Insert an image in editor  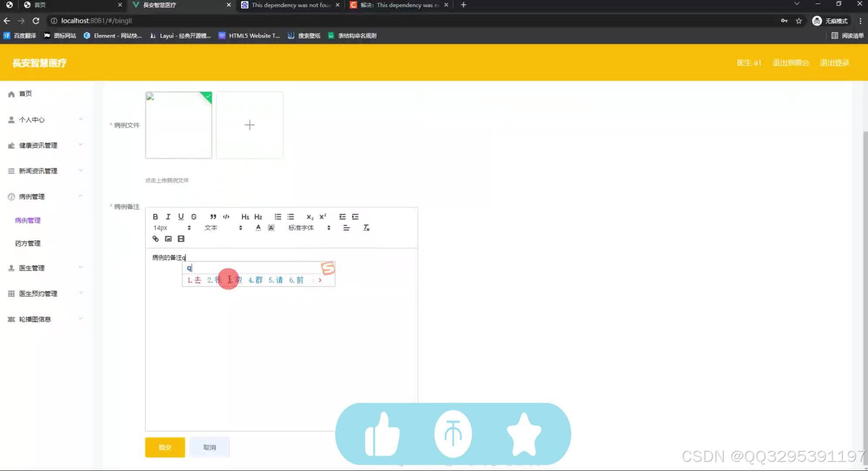[168, 239]
